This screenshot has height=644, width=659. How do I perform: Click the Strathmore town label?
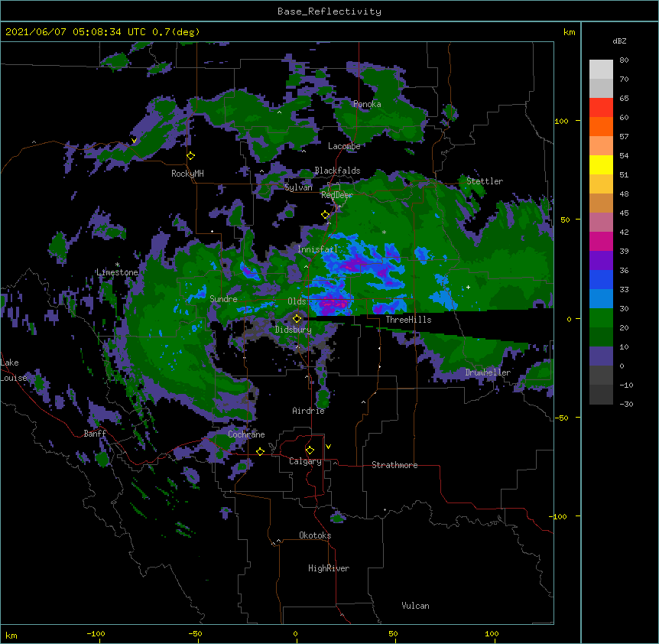[x=394, y=465]
